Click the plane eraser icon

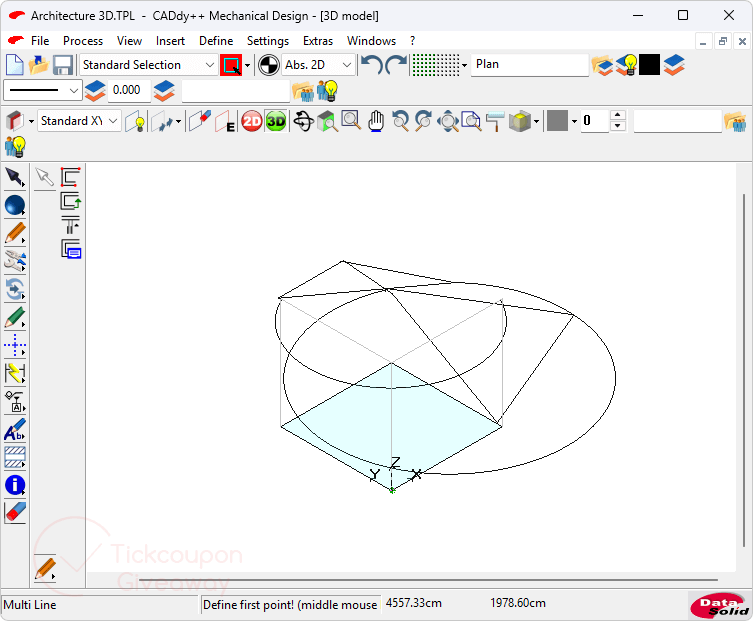coord(200,121)
